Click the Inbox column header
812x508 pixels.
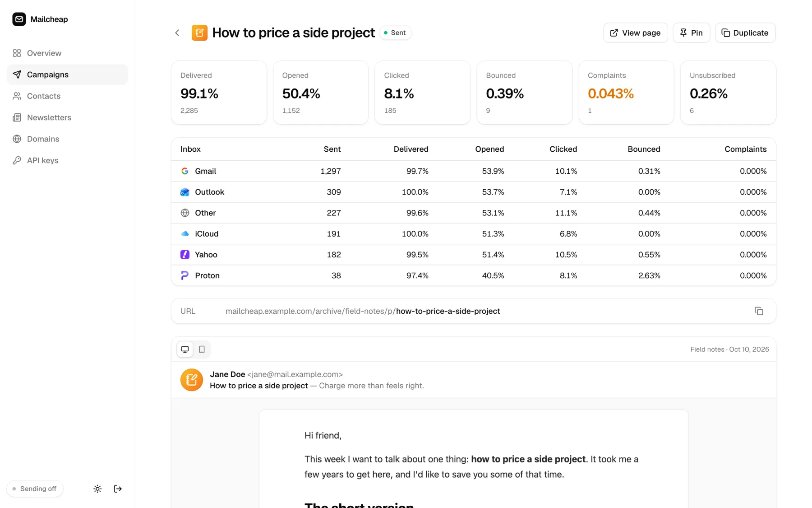[190, 149]
